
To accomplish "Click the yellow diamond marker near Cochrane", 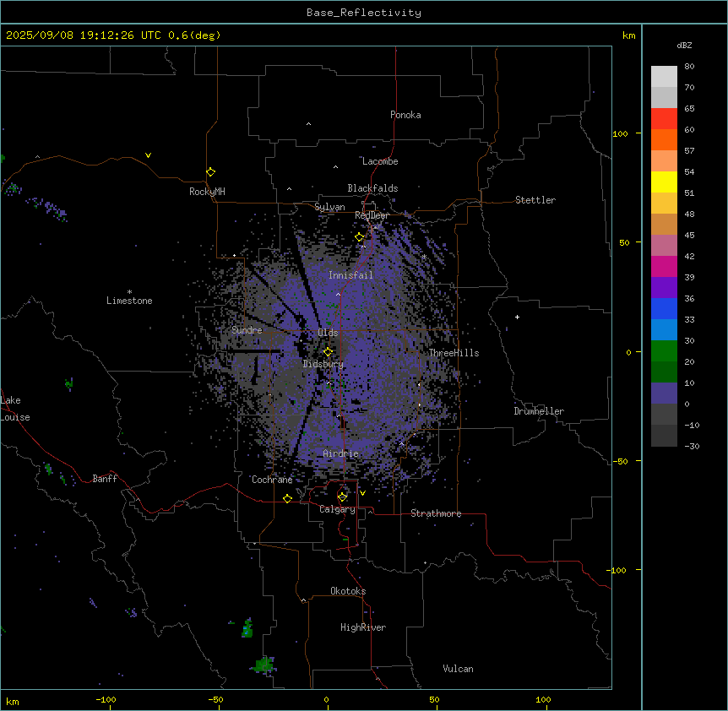I will click(x=287, y=498).
